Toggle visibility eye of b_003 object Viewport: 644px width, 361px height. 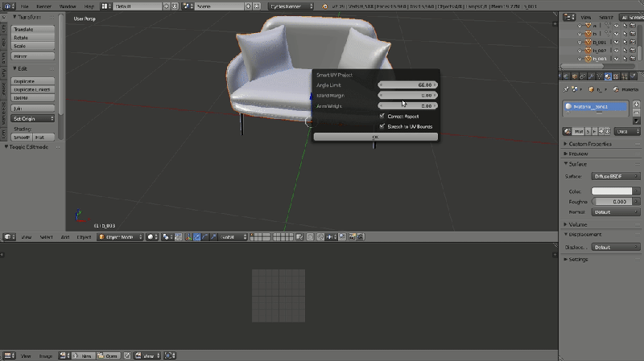tap(617, 59)
